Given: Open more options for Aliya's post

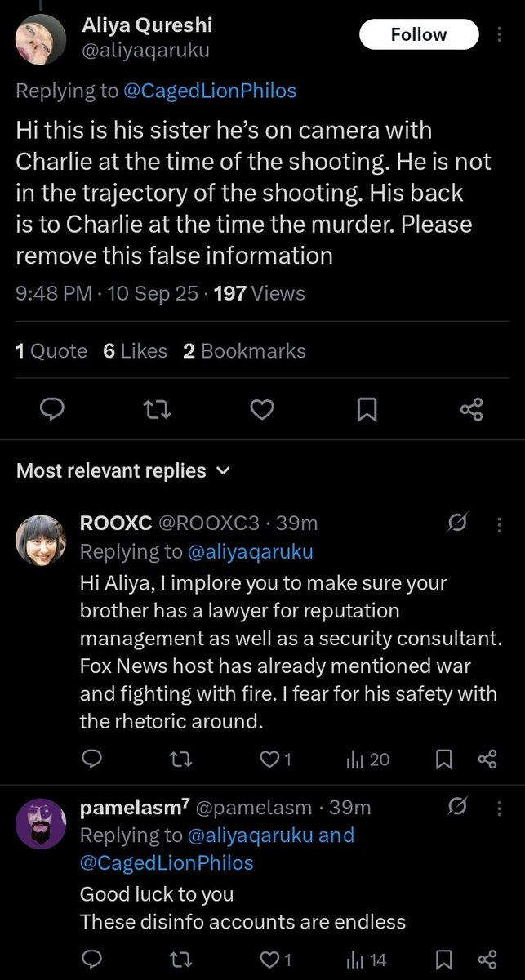Looking at the screenshot, I should [x=500, y=34].
